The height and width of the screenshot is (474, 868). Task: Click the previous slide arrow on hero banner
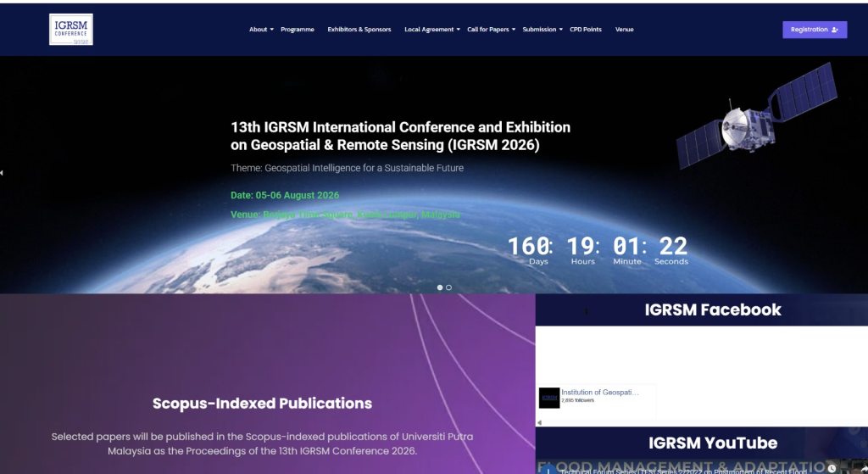(2, 173)
